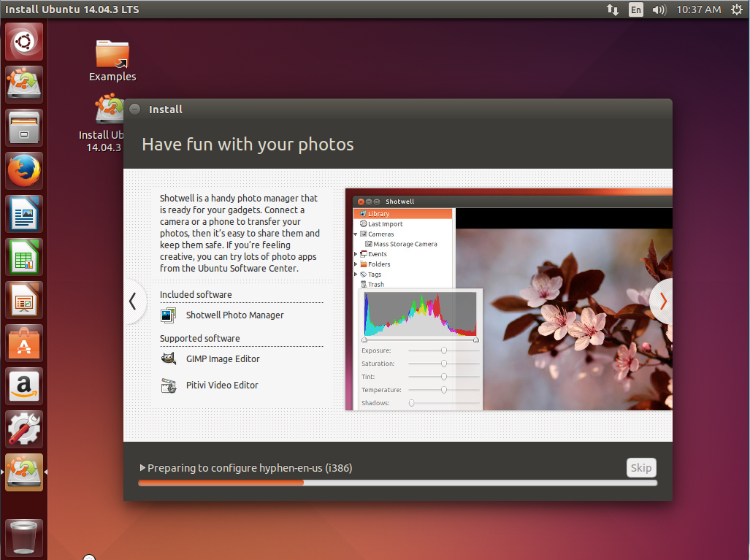Click the 'Supported software' heading
The image size is (750, 560).
pos(200,338)
